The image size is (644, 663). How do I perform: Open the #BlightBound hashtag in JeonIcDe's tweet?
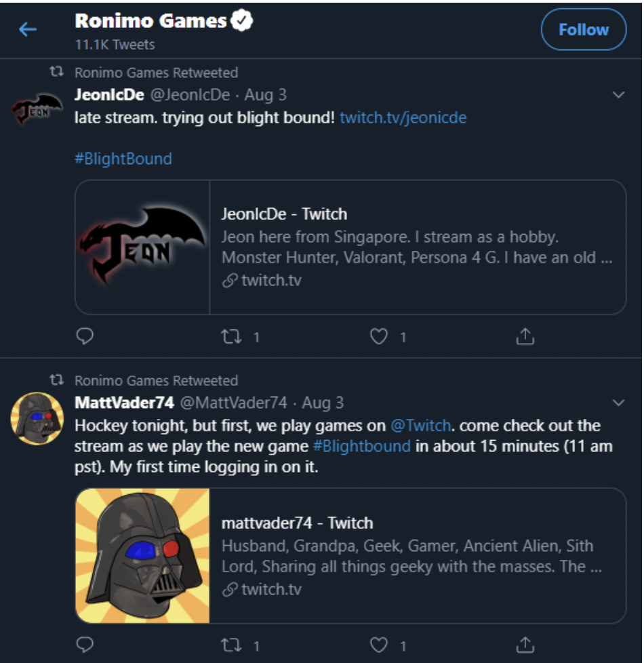pyautogui.click(x=123, y=159)
